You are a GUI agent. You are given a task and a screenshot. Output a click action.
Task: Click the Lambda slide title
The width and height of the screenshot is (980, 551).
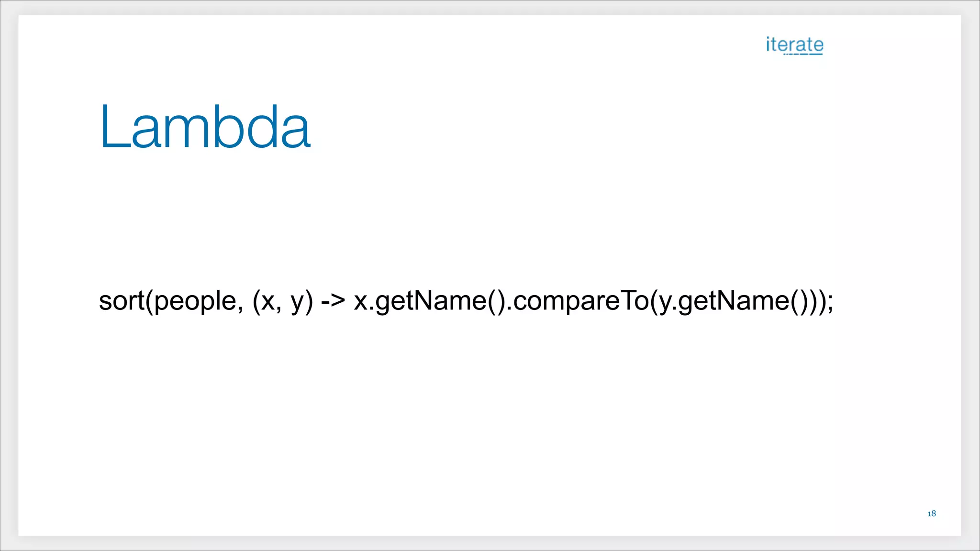coord(205,127)
